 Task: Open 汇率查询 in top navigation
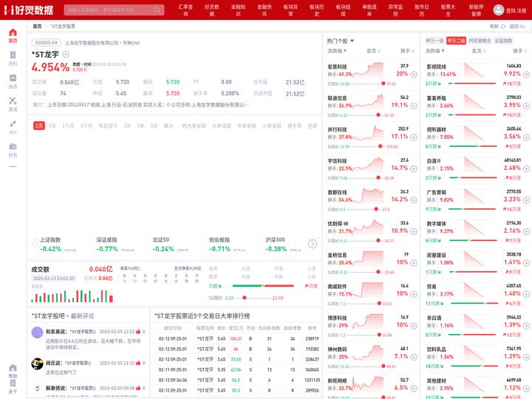coord(185,10)
